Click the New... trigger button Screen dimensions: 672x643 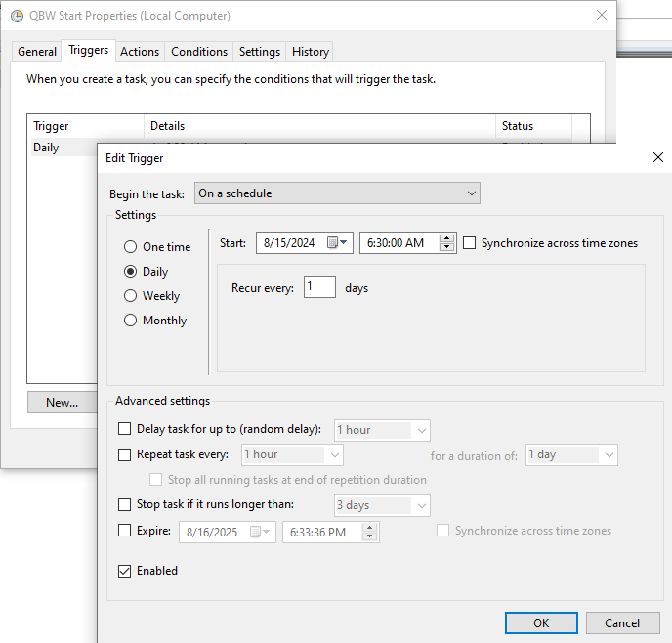pyautogui.click(x=62, y=402)
